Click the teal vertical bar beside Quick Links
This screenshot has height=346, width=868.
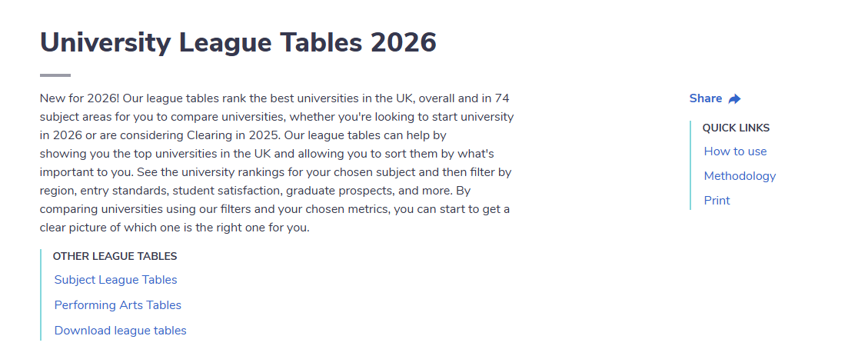point(690,165)
